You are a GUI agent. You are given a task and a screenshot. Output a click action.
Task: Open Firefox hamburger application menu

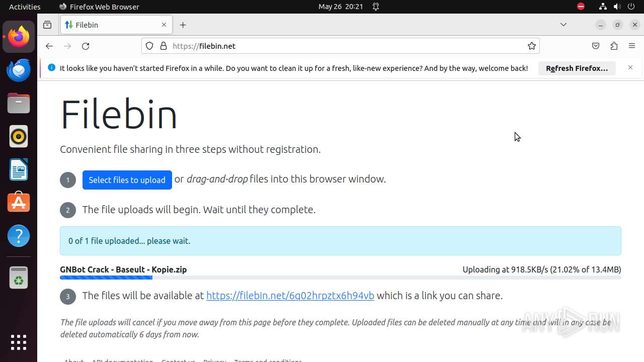point(632,46)
